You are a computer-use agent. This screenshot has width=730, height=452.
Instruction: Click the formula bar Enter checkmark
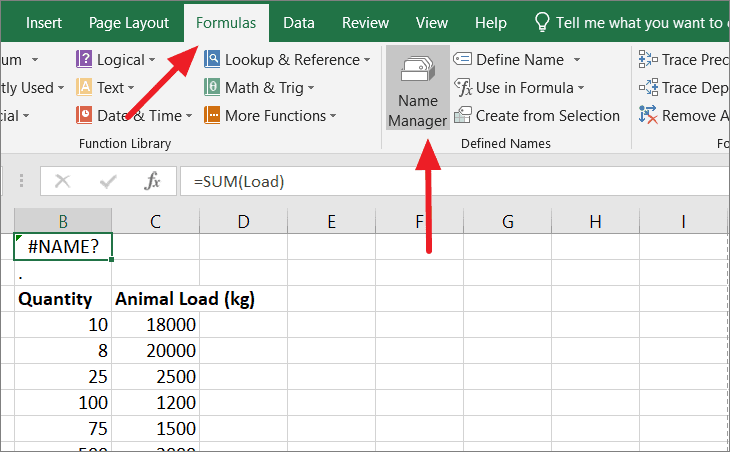(108, 181)
